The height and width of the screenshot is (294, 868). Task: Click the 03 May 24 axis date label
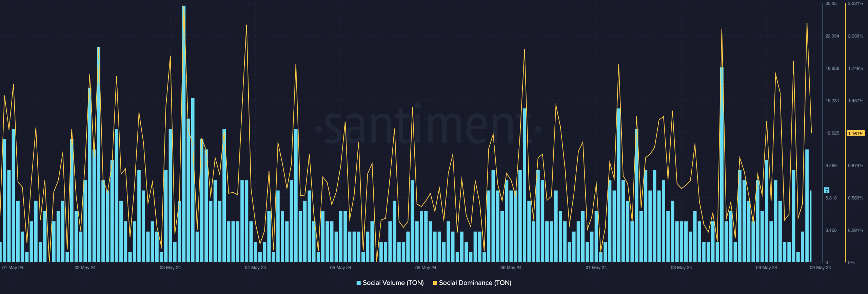tap(170, 268)
